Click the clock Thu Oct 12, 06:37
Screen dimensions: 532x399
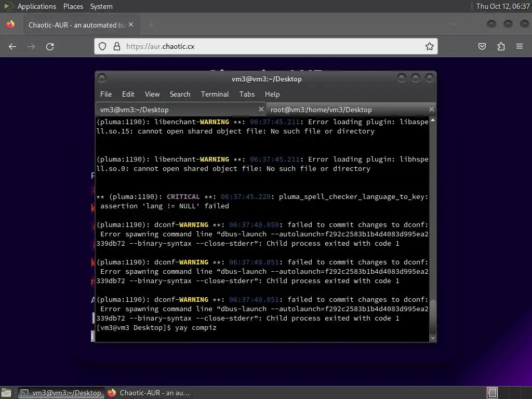coord(503,6)
